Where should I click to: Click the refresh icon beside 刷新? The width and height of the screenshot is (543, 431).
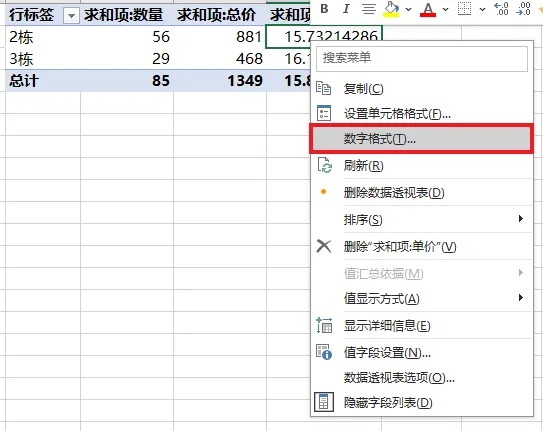(325, 165)
